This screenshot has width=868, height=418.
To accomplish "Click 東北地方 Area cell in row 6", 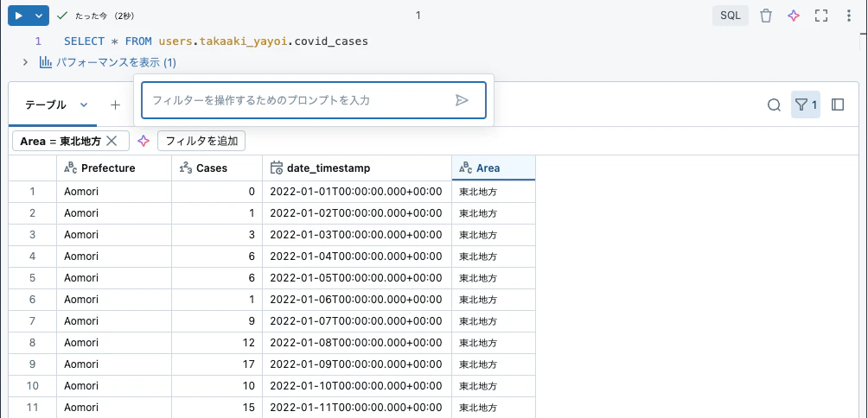I will pos(494,299).
